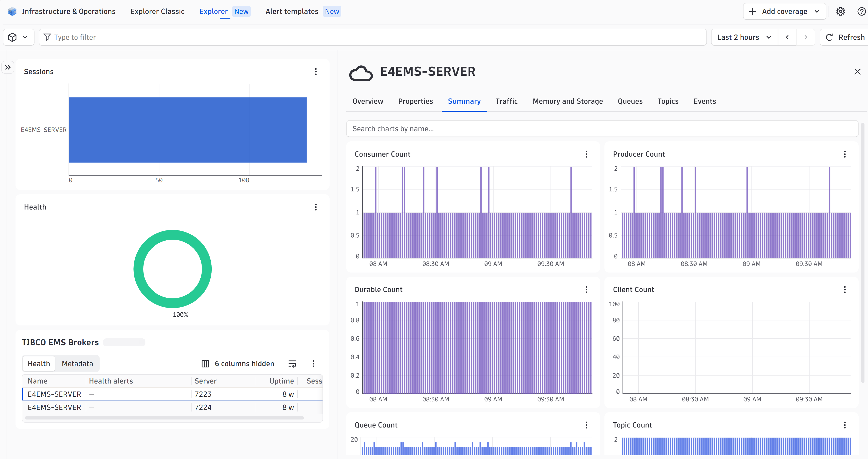The width and height of the screenshot is (868, 459).
Task: Switch brokers table to Metadata view
Action: coord(77,364)
